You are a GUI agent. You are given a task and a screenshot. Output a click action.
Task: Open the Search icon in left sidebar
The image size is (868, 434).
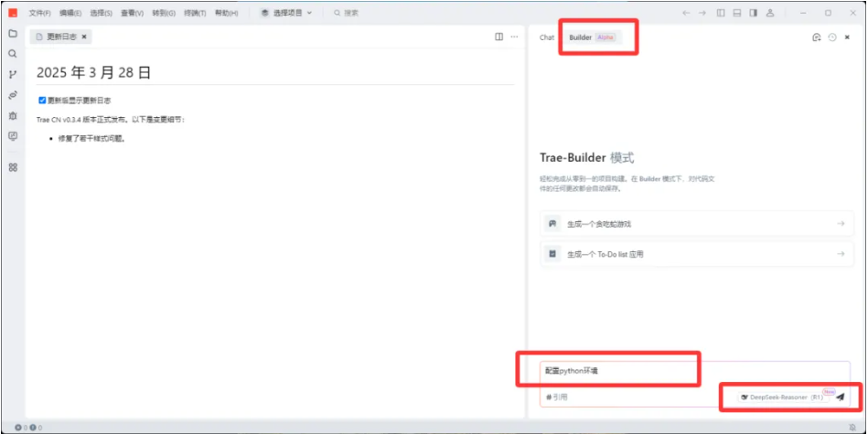click(x=13, y=54)
